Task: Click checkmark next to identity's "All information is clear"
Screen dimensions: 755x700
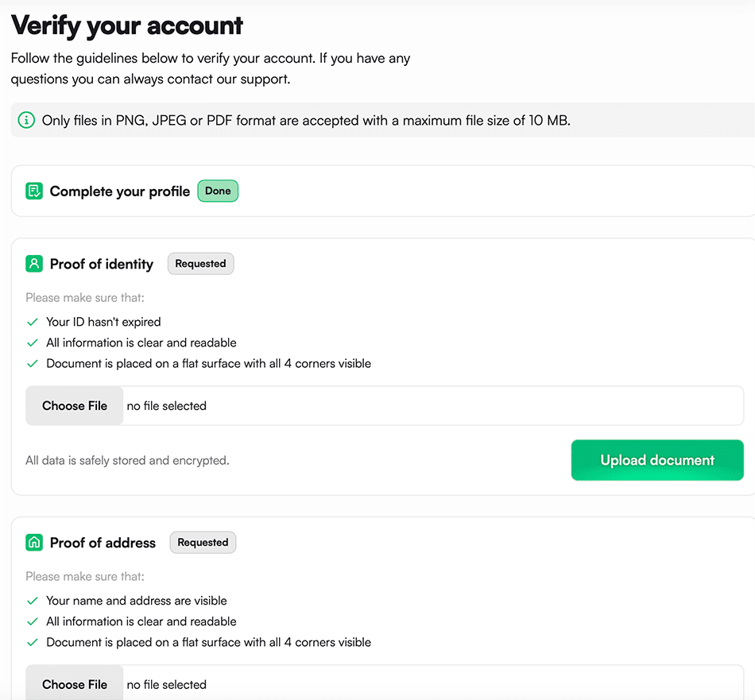Action: click(x=33, y=342)
